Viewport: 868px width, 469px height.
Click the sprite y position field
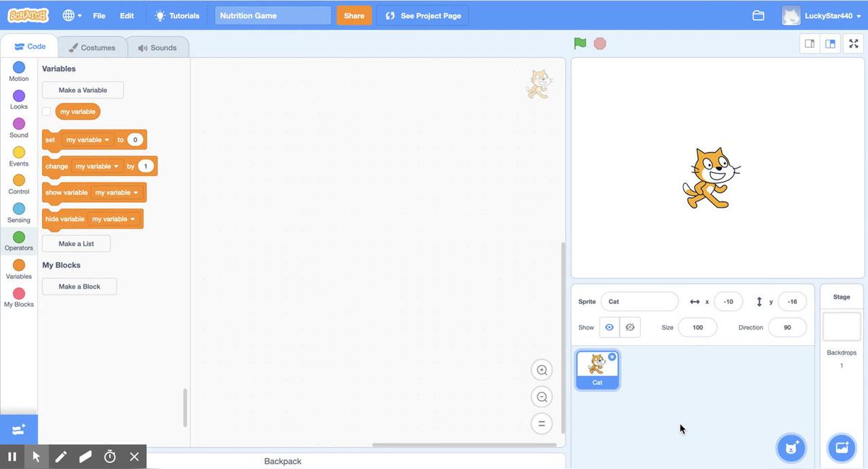(792, 302)
